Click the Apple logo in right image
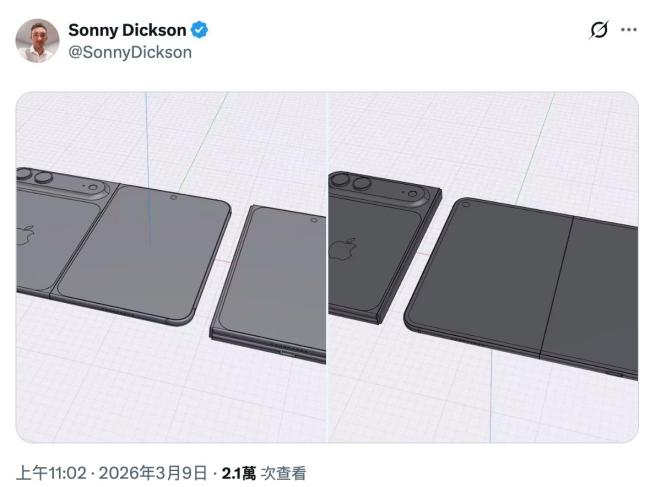The width and height of the screenshot is (650, 487). (343, 249)
